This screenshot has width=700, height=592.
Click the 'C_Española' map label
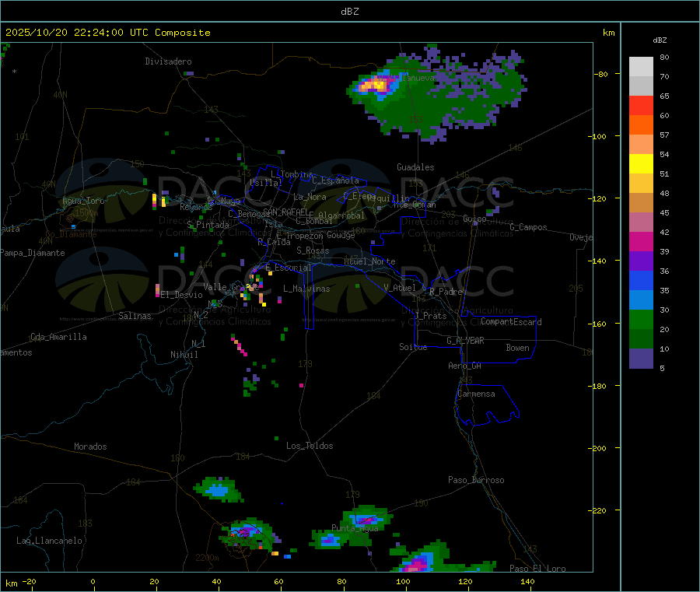[336, 180]
